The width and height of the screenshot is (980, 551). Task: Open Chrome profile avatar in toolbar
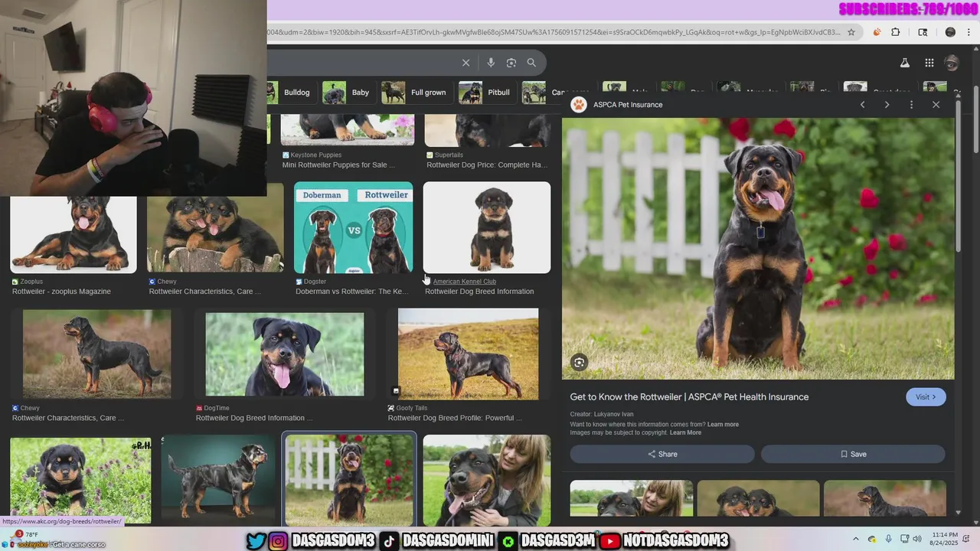point(950,32)
